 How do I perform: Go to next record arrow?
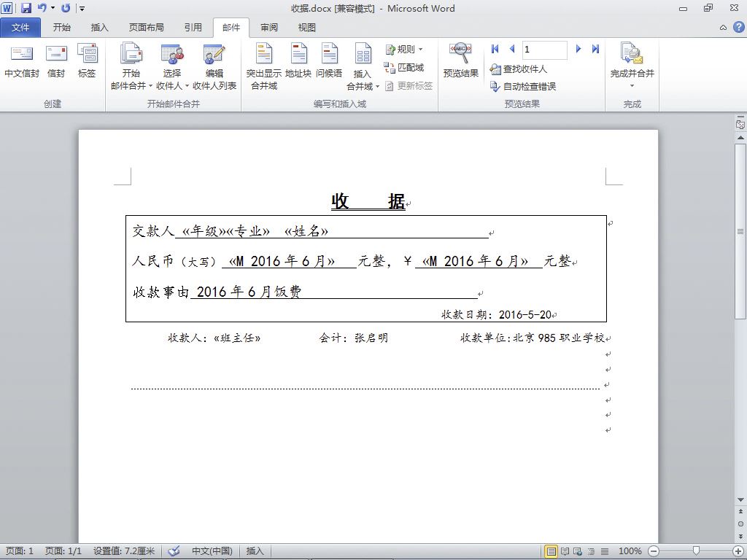point(578,49)
